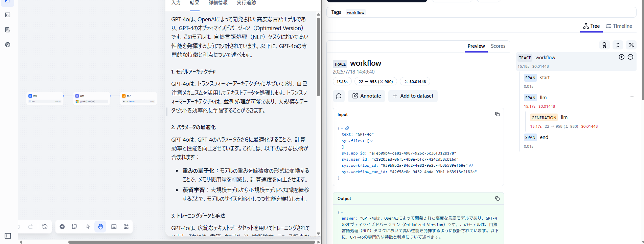Screen dimensions: 644x244
Task: Click the Σ $0.01448 cost badge
Action: tap(415, 82)
